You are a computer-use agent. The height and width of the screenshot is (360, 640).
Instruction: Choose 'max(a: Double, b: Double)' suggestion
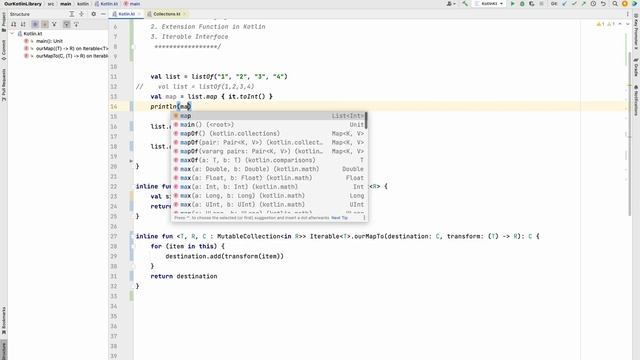coord(269,169)
